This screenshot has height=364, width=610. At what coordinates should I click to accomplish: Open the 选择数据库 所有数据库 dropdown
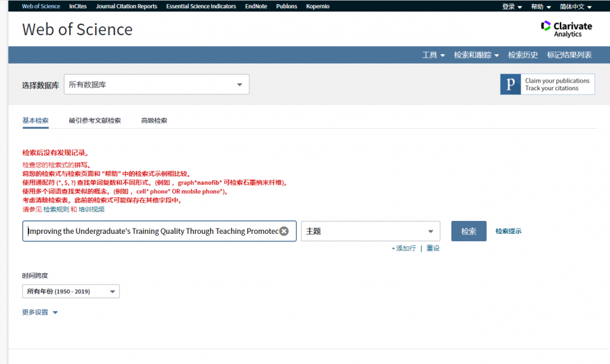coord(157,84)
